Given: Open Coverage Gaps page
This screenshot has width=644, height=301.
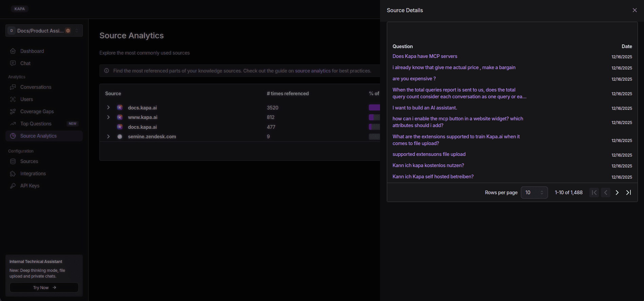Looking at the screenshot, I should (44, 112).
